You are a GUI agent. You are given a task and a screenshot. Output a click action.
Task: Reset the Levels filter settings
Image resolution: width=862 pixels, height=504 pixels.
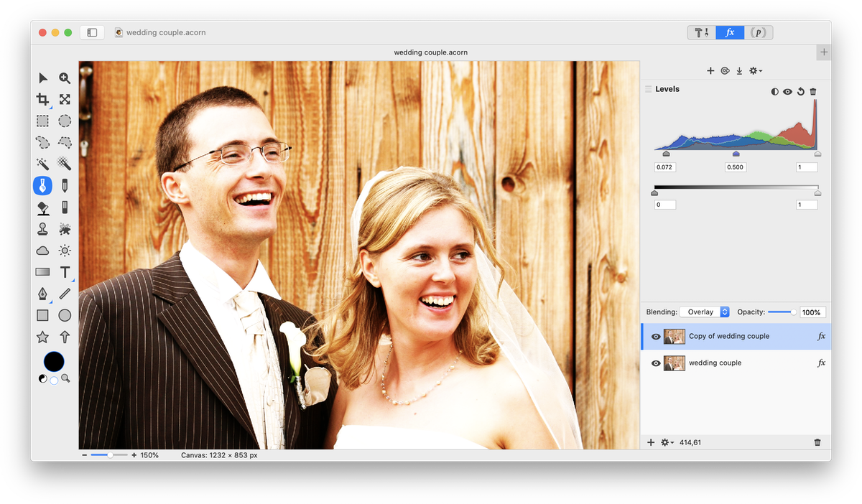(800, 92)
